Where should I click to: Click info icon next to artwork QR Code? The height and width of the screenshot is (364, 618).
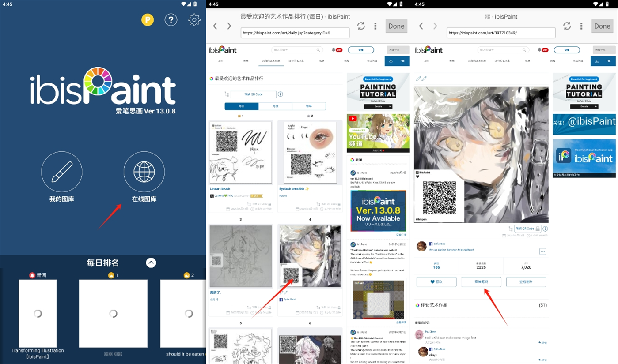[545, 229]
